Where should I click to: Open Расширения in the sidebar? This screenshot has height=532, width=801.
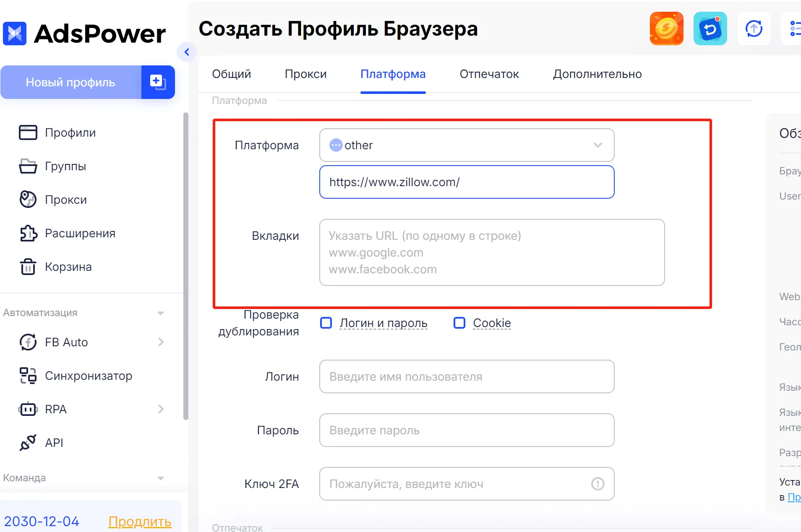pyautogui.click(x=80, y=233)
